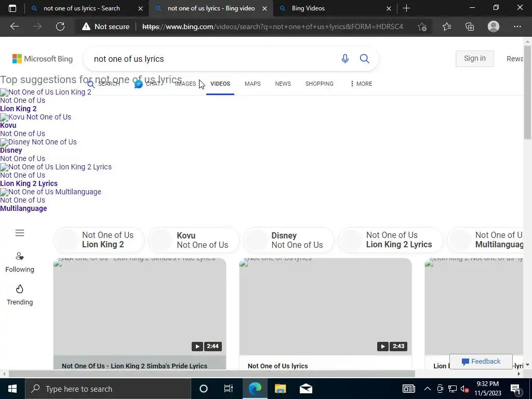Select Kovu Not One of Us chip
Screen dimensions: 532x399
(x=194, y=240)
